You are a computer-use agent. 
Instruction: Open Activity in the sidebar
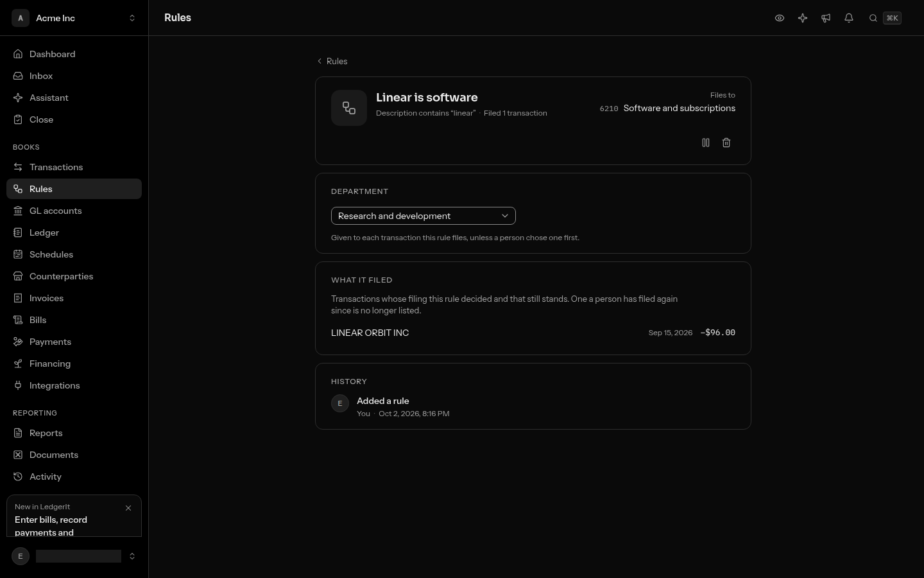74,477
